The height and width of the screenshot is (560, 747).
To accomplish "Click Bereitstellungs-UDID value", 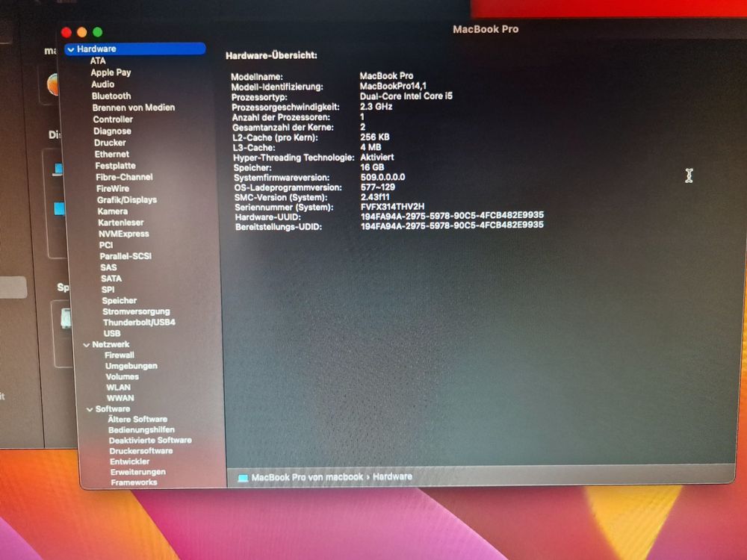I will pos(452,225).
